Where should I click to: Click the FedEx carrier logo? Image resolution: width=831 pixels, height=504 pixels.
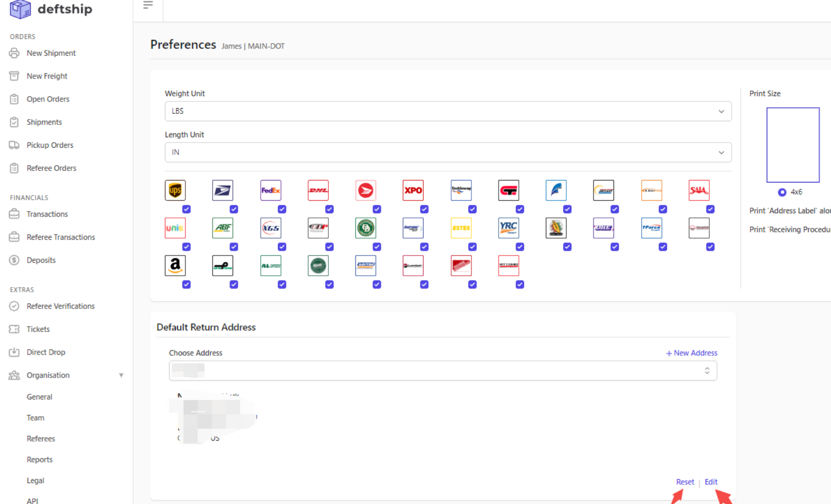click(x=271, y=190)
